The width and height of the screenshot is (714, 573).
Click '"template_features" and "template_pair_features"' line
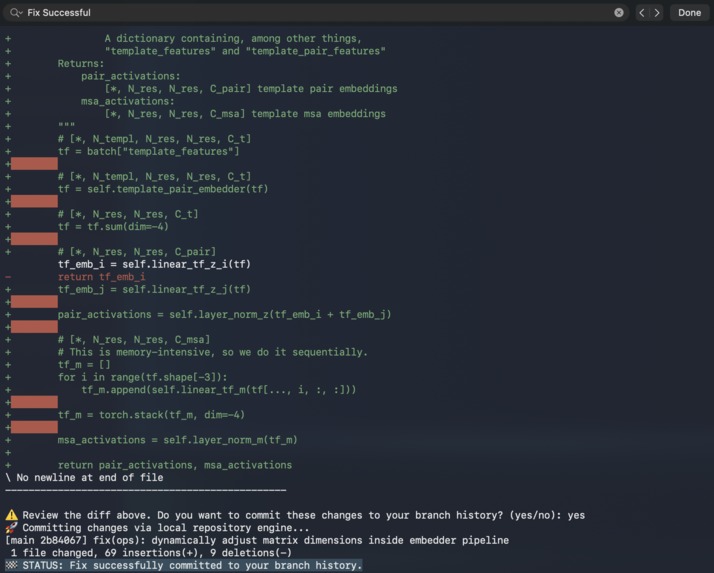click(245, 51)
